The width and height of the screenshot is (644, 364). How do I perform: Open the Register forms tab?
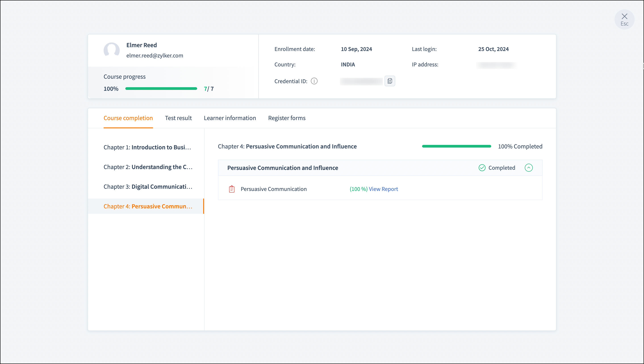(286, 118)
